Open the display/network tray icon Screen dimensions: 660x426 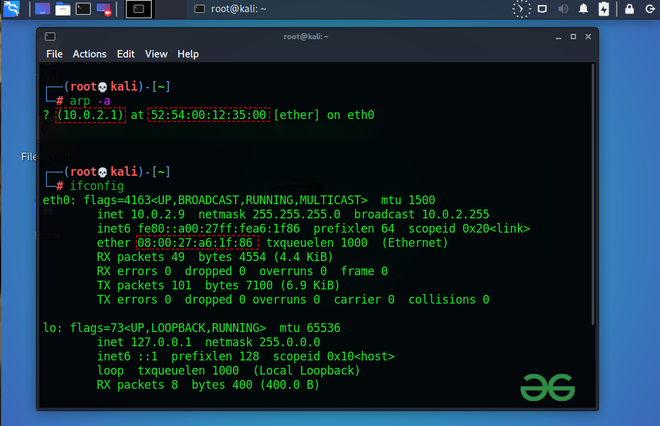coord(543,9)
